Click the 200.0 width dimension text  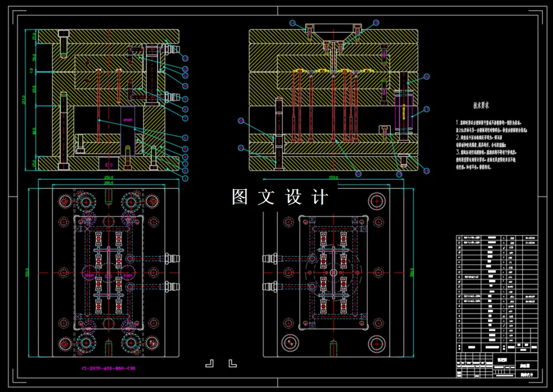click(x=109, y=183)
